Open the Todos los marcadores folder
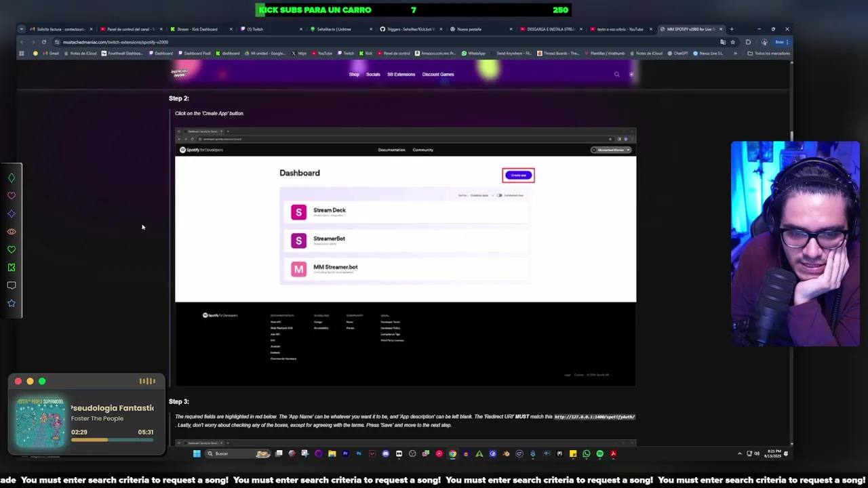The height and width of the screenshot is (488, 868). coord(768,53)
